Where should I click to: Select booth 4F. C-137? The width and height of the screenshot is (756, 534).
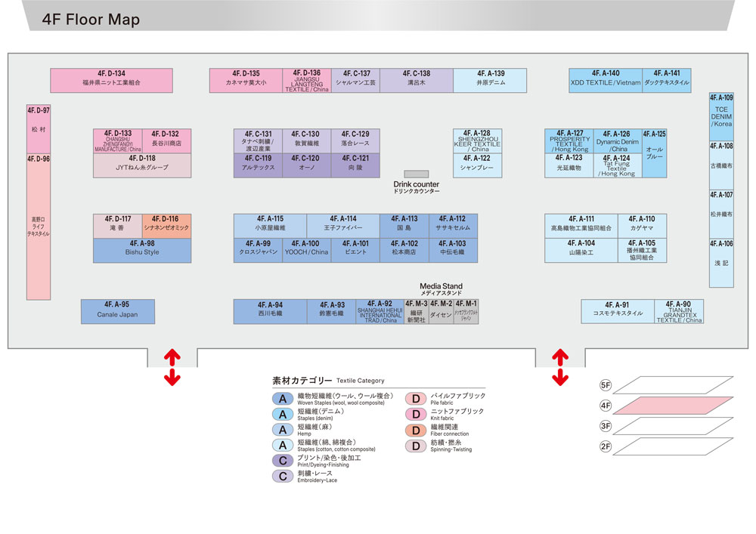click(x=355, y=80)
